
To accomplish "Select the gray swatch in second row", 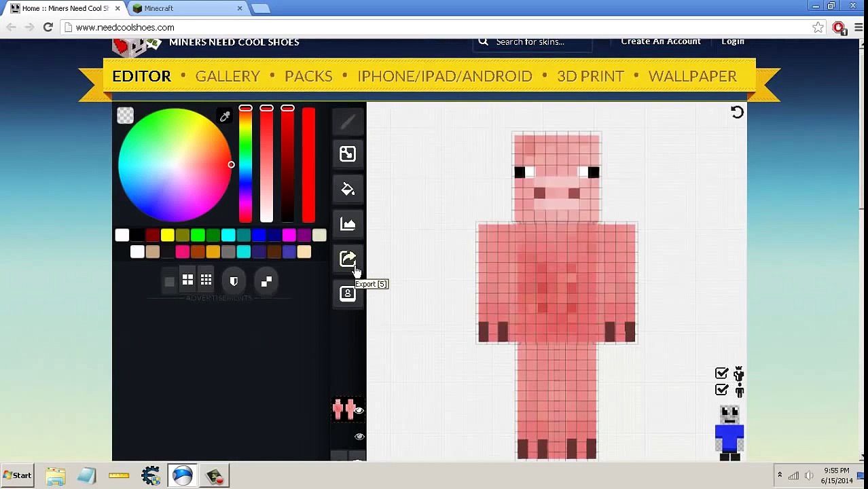I will pos(228,253).
